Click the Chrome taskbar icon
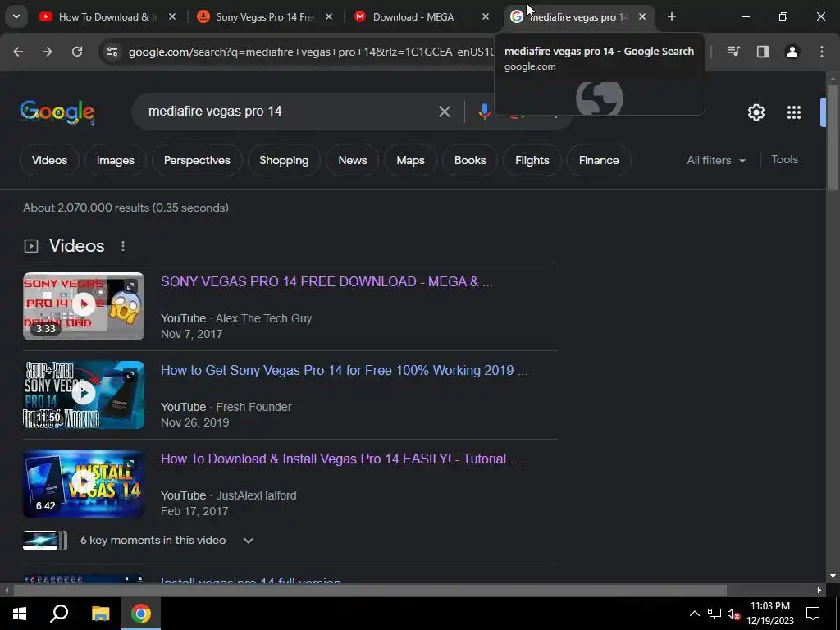This screenshot has width=840, height=630. coord(141,614)
